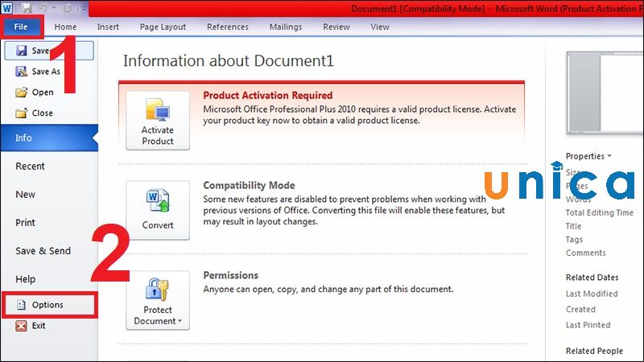Open the Customize Quick Access Toolbar arrow

pos(84,8)
